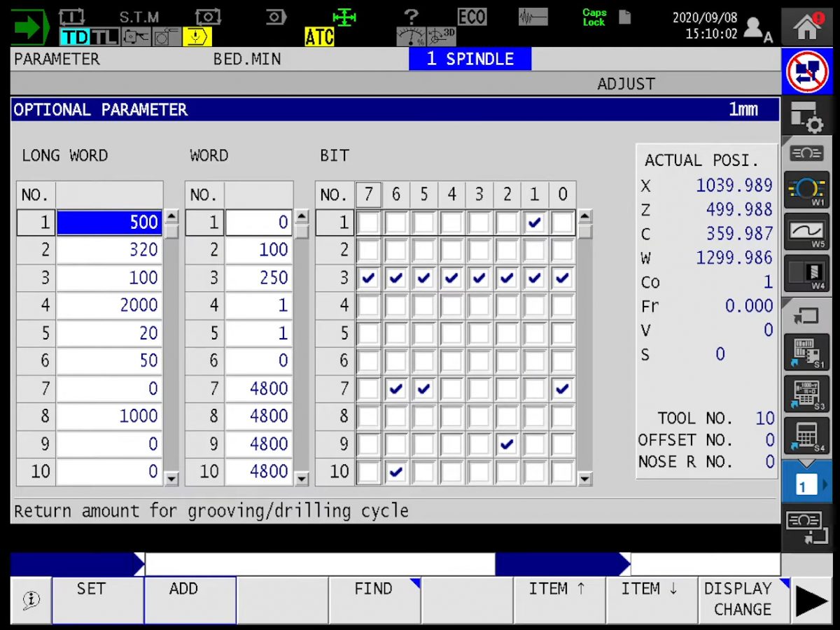Image resolution: width=840 pixels, height=630 pixels.
Task: Open the W5 waveform widget icon
Action: 806,232
